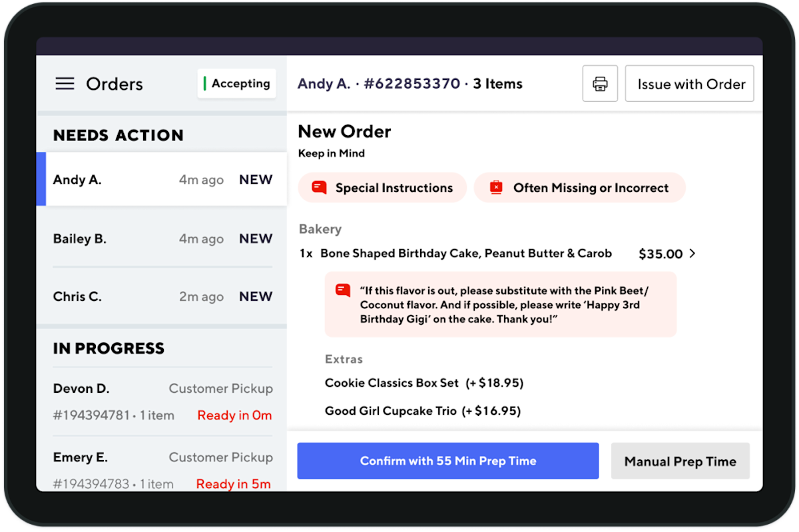Viewport: 799px width, 532px height.
Task: Click the Ready in 0m status
Action: (234, 415)
